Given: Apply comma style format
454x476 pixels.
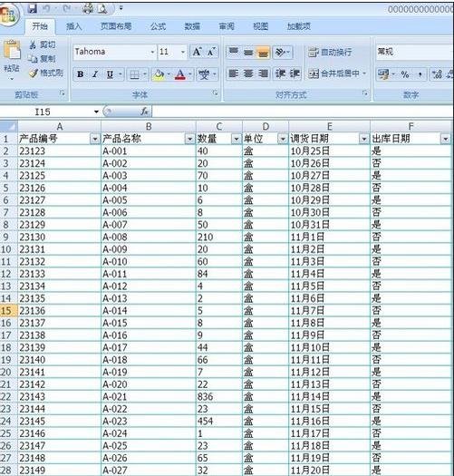Looking at the screenshot, I should [420, 74].
